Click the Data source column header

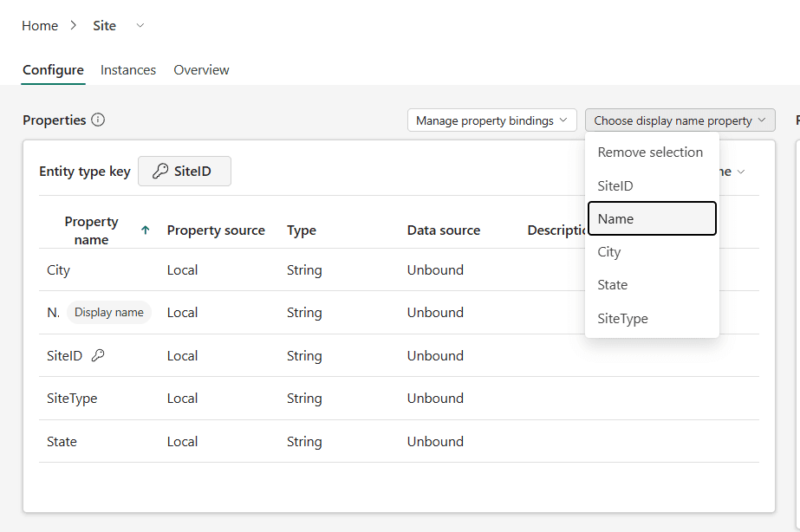click(x=444, y=230)
